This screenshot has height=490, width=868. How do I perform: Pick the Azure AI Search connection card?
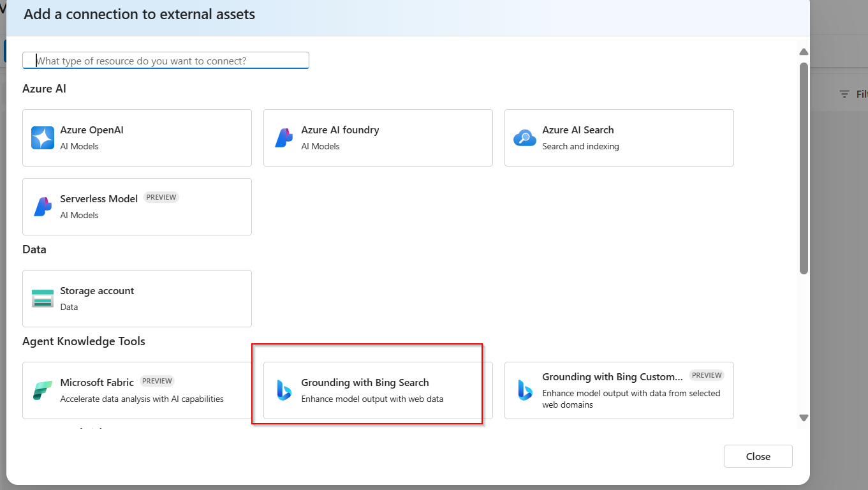pyautogui.click(x=618, y=138)
